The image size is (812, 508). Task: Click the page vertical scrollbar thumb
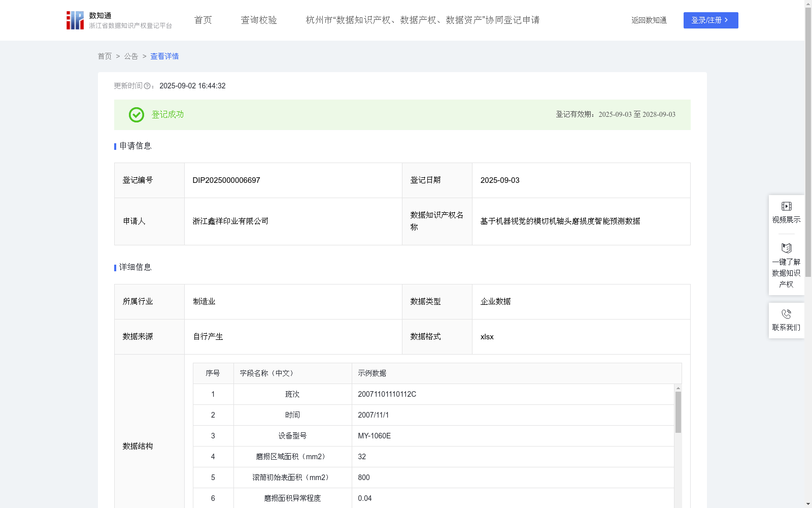[x=808, y=142]
